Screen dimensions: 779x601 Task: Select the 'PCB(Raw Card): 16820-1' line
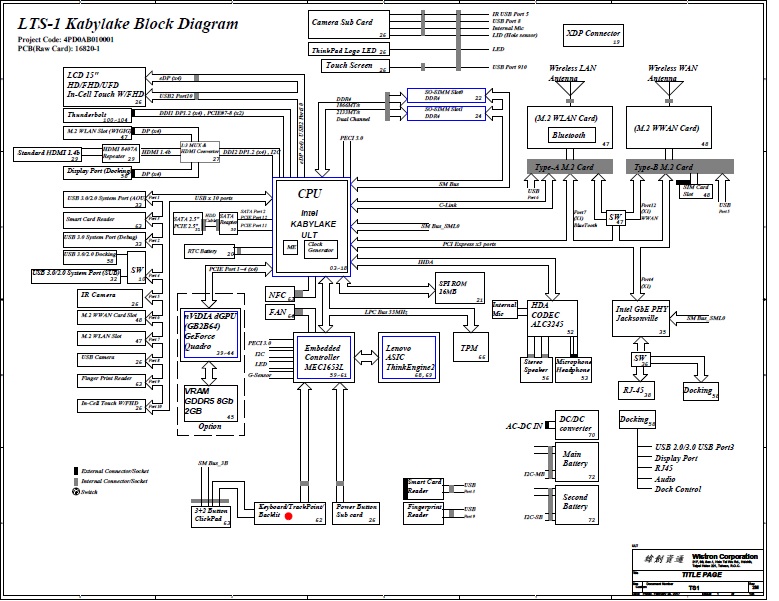[59, 48]
